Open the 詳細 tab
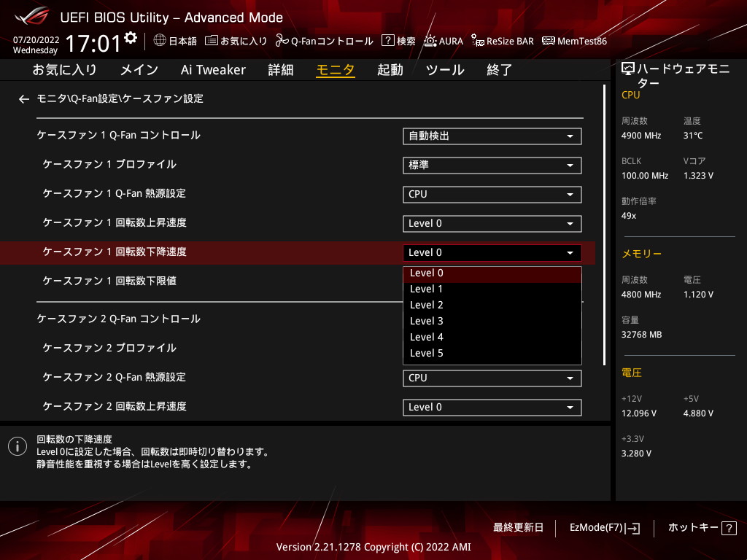Screen dimensions: 747x560 [281, 70]
